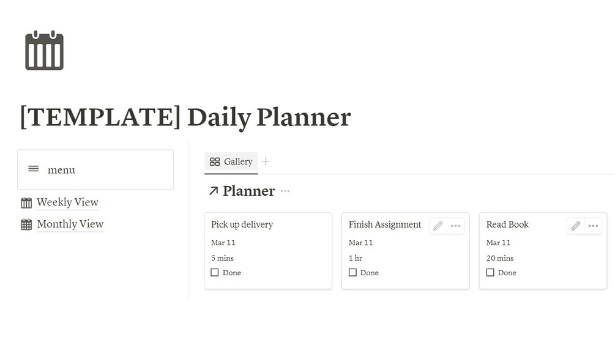
Task: Click the hamburger icon beside menu
Action: pos(34,169)
